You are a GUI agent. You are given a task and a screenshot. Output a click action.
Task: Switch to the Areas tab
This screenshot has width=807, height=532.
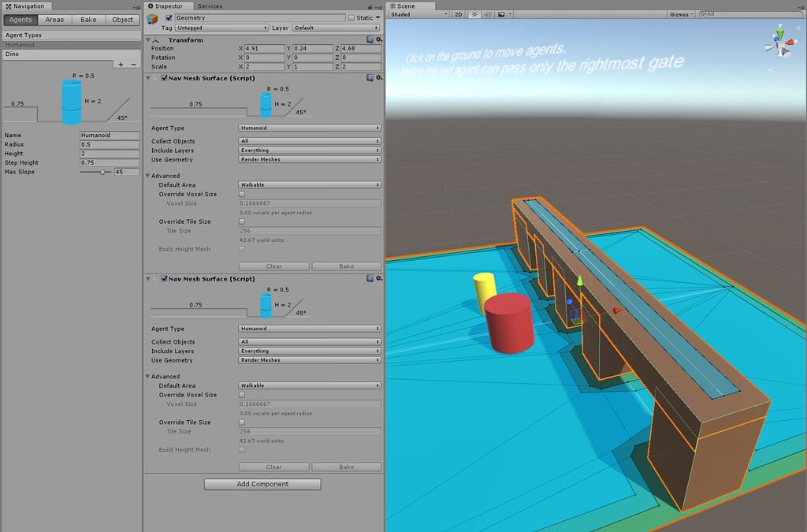click(x=54, y=20)
